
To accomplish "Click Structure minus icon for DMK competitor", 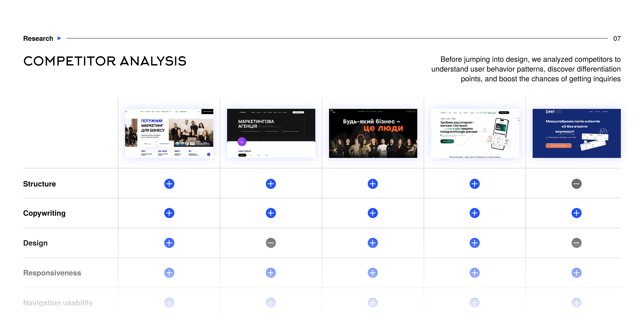I will point(576,184).
